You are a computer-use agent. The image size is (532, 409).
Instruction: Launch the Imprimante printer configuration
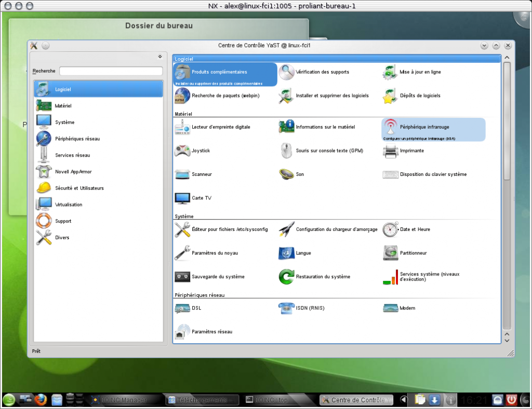tap(391, 151)
